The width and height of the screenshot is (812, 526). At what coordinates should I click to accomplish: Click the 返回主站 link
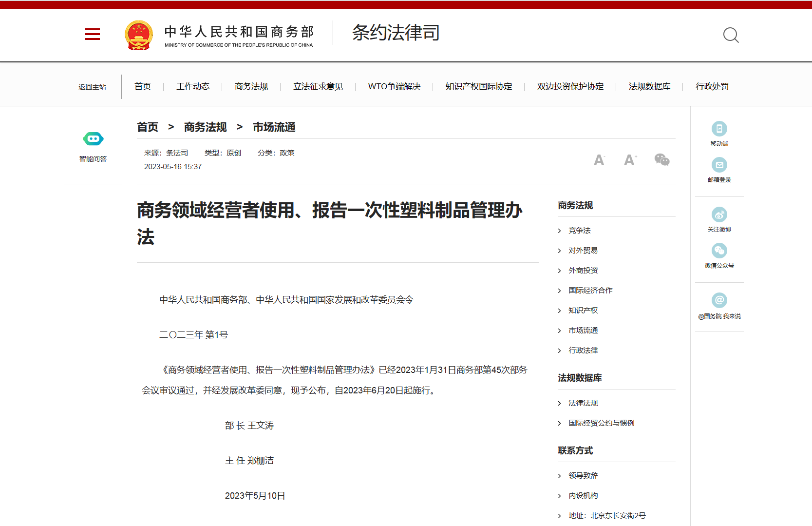pyautogui.click(x=92, y=87)
